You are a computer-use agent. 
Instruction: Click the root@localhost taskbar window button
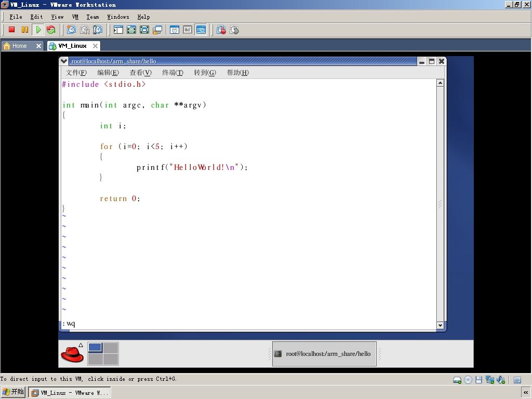(x=324, y=354)
